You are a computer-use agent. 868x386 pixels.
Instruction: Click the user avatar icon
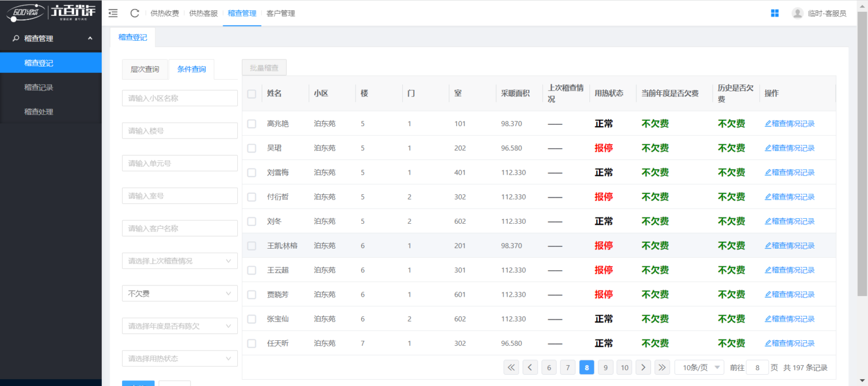[797, 13]
